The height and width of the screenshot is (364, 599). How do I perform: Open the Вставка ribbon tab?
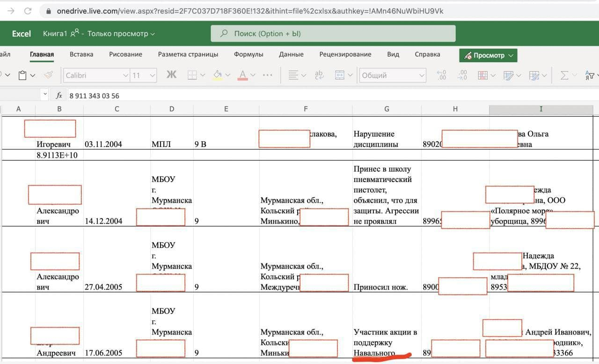81,54
